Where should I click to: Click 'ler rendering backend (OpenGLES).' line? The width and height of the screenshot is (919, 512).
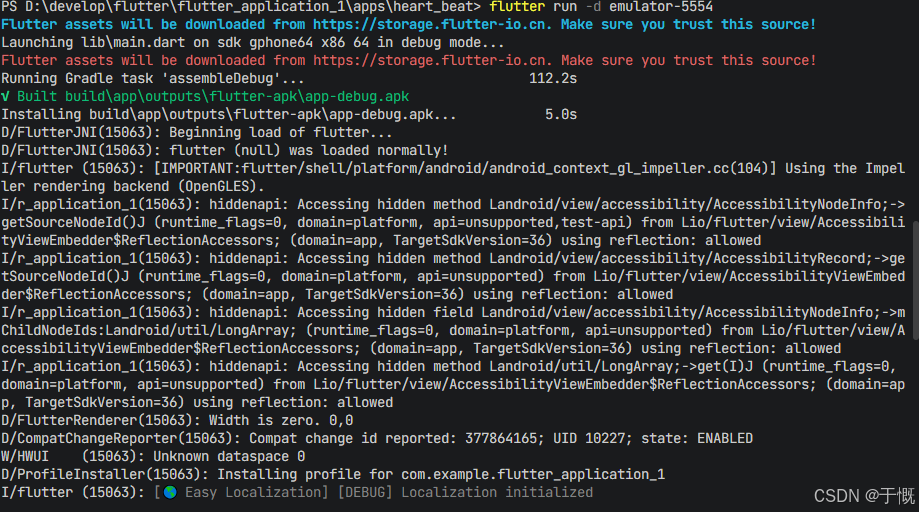pyautogui.click(x=132, y=187)
